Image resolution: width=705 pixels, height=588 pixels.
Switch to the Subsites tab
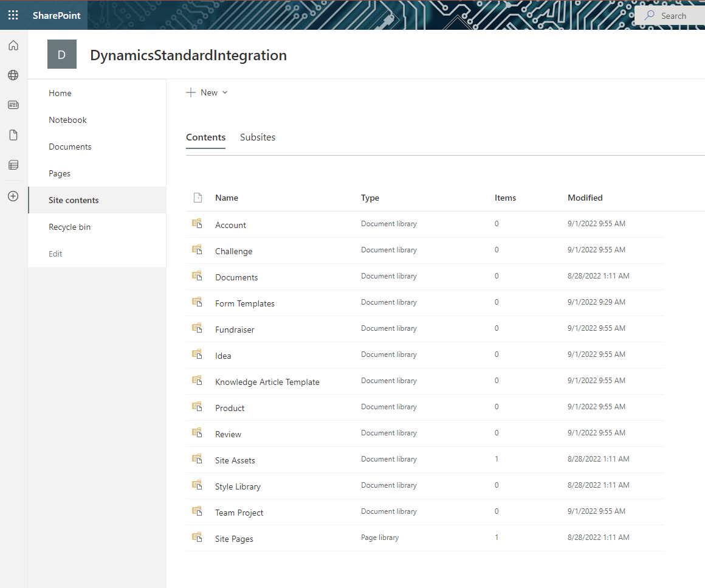pos(258,137)
